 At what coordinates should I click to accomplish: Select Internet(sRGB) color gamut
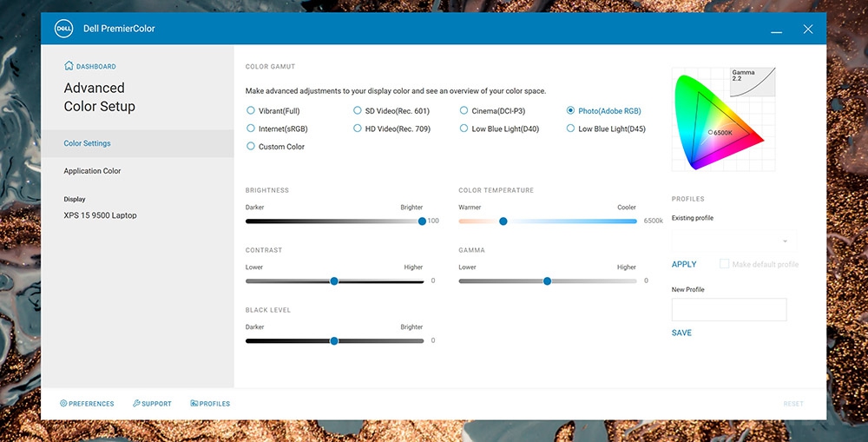[x=251, y=129]
